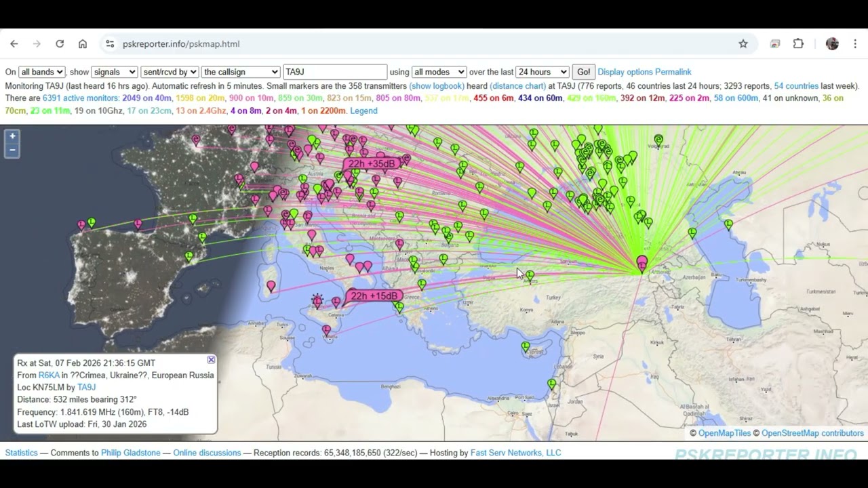
Task: Click the '22h +35dB' map label
Action: [x=372, y=164]
